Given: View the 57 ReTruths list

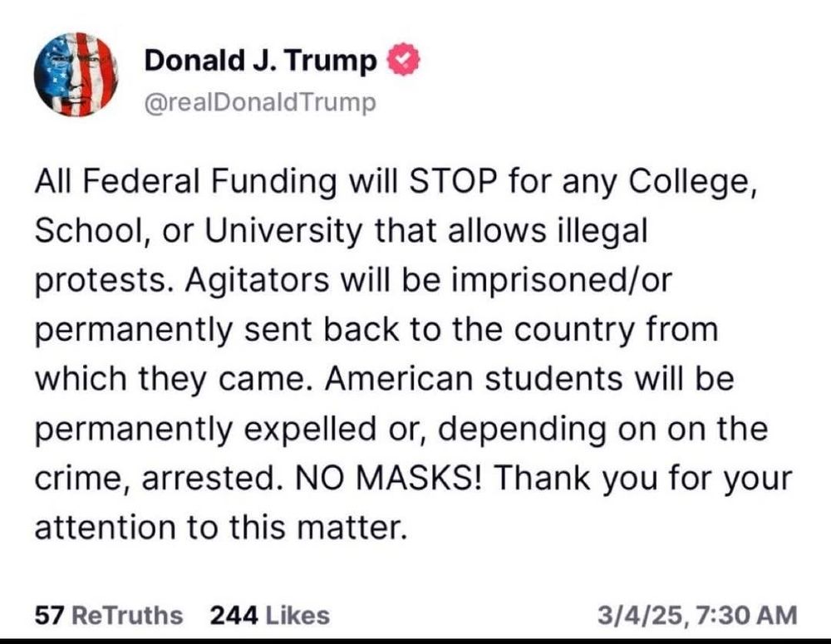Looking at the screenshot, I should coord(109,616).
